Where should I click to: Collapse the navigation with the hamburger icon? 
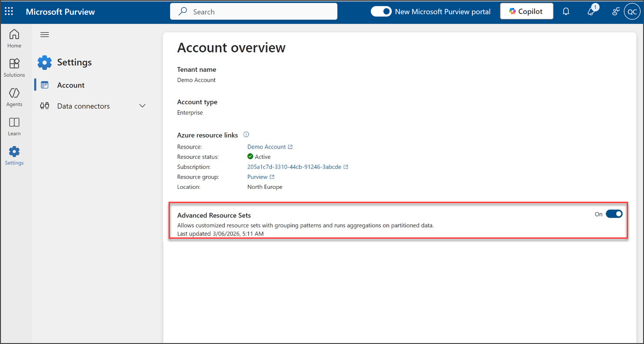pos(44,34)
